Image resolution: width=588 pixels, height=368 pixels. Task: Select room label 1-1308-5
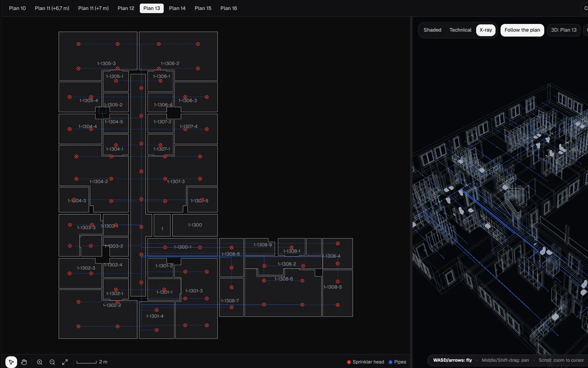[332, 287]
